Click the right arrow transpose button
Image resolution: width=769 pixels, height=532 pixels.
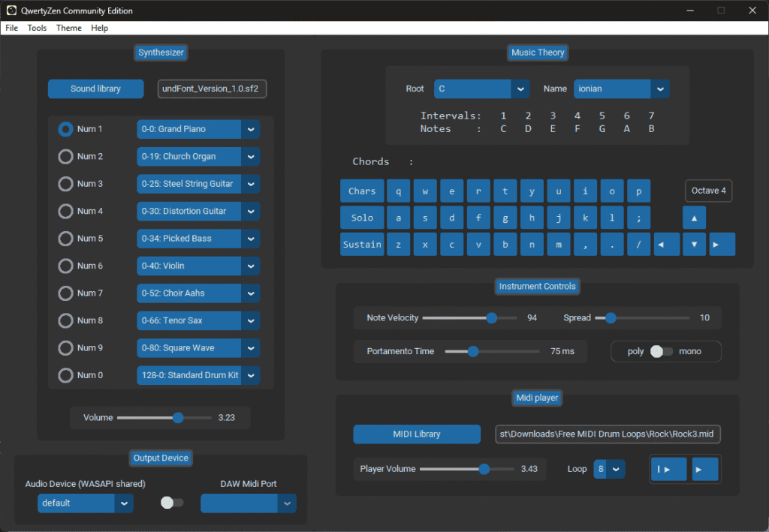coord(722,245)
